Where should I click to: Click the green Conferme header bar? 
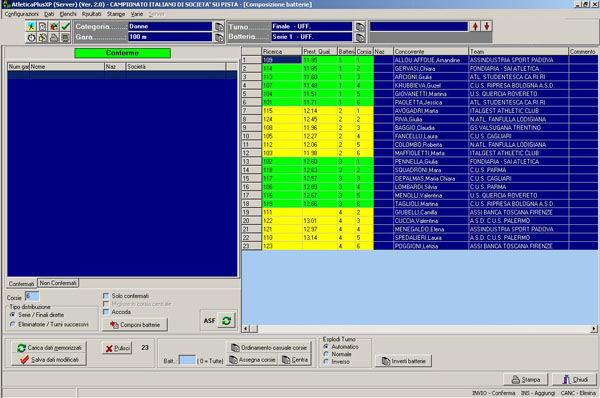pos(122,53)
